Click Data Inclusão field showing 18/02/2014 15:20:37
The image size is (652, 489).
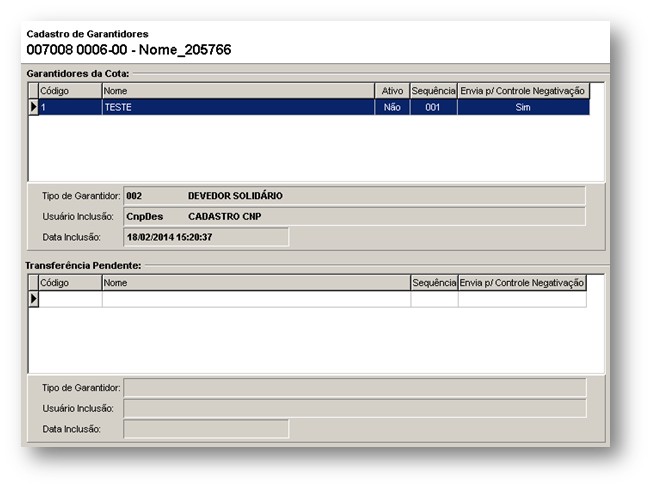206,237
